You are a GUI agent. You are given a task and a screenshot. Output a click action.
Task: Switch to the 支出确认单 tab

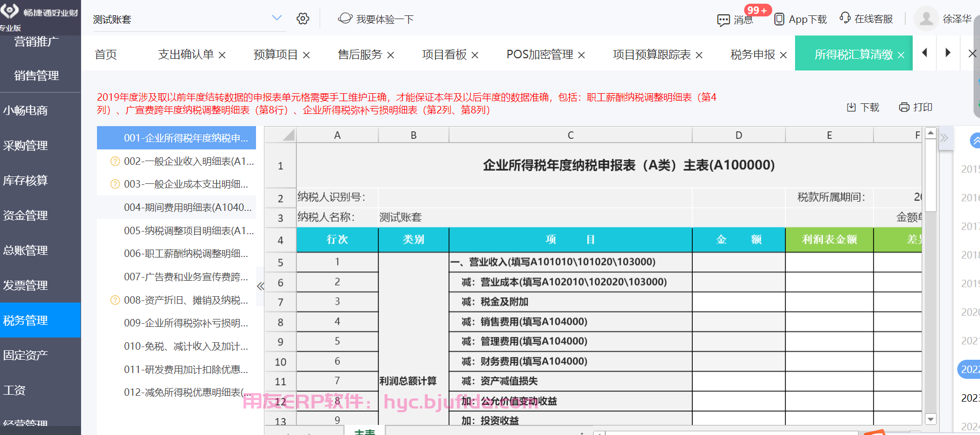pos(186,55)
